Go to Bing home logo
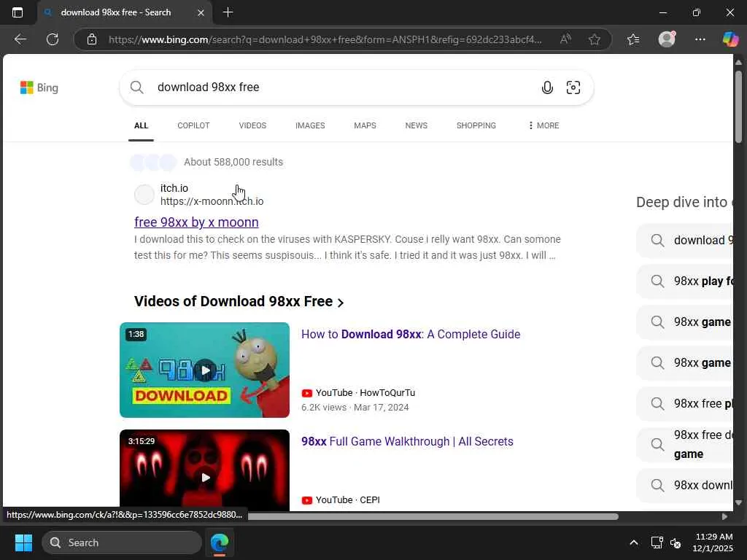The image size is (747, 560). tap(39, 87)
